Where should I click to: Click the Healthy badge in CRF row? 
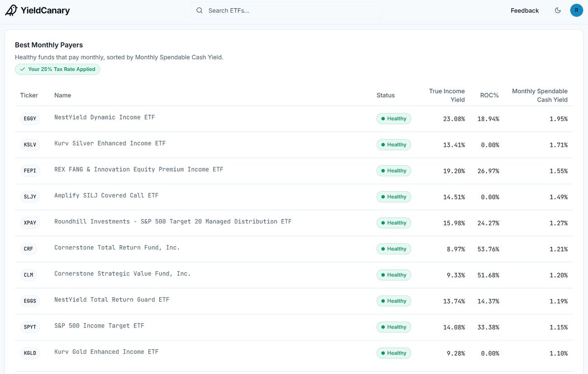tap(393, 249)
